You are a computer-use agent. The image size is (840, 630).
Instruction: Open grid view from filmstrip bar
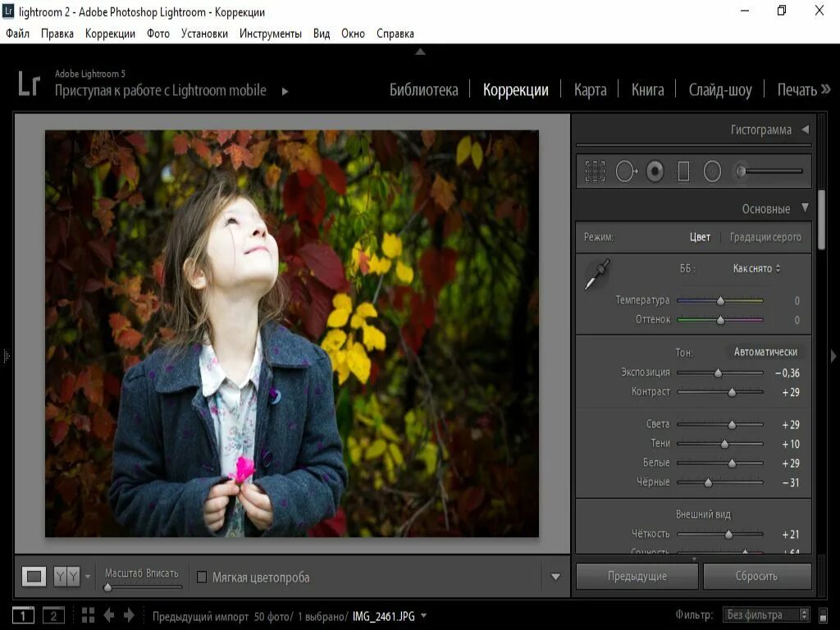(x=88, y=615)
